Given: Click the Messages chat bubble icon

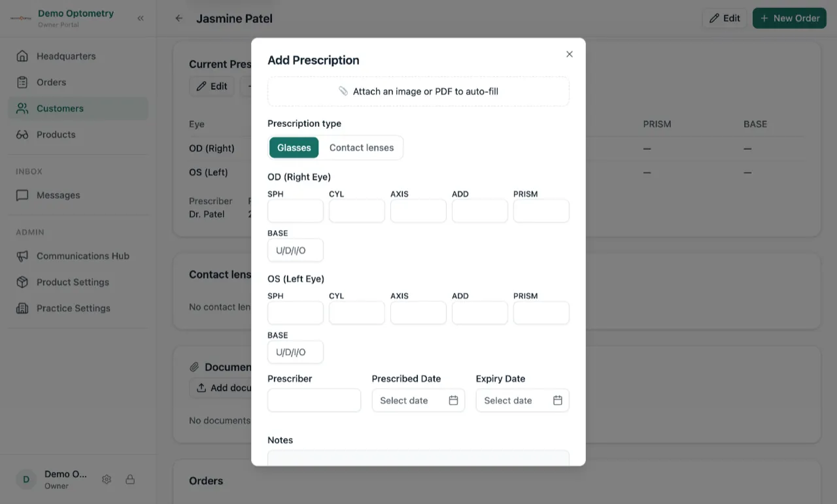Looking at the screenshot, I should [22, 195].
